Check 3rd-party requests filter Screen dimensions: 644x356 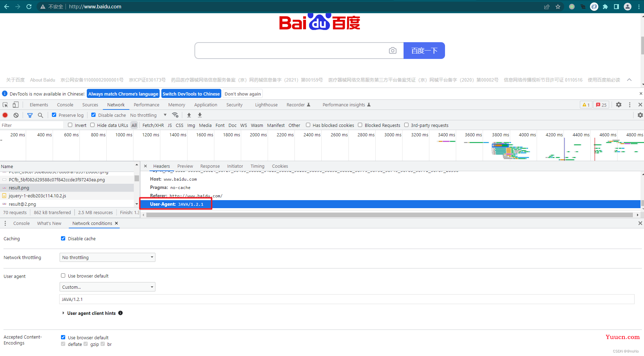406,125
